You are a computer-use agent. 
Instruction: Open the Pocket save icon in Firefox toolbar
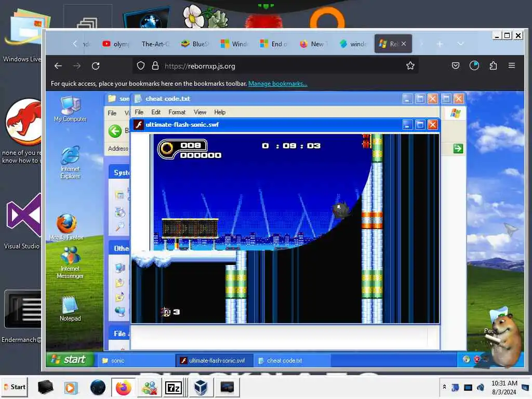click(455, 65)
